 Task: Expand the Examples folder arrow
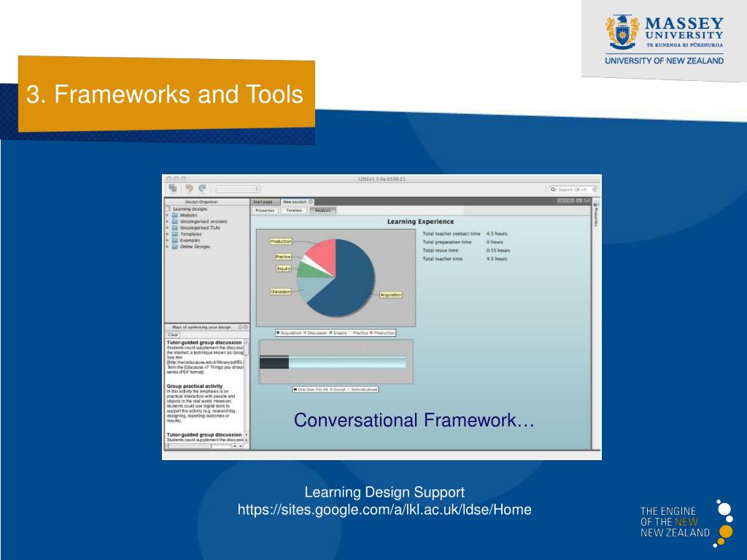168,241
